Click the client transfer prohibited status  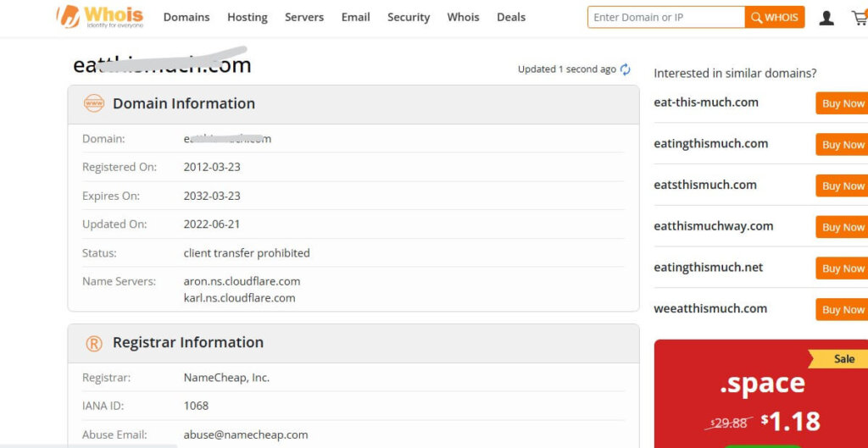tap(247, 253)
